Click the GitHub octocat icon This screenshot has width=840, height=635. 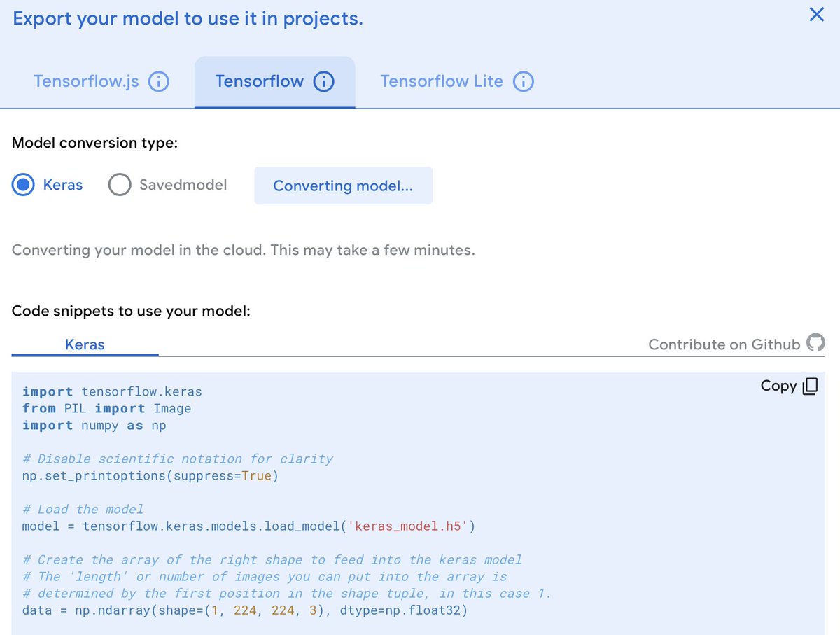coord(815,343)
